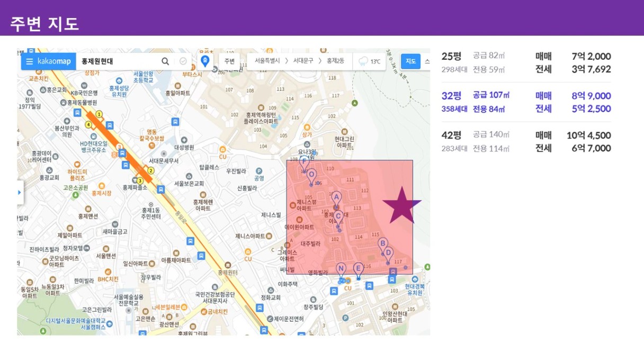644x362 pixels.
Task: Click the 현대그린아파트 map label
Action: (344, 142)
